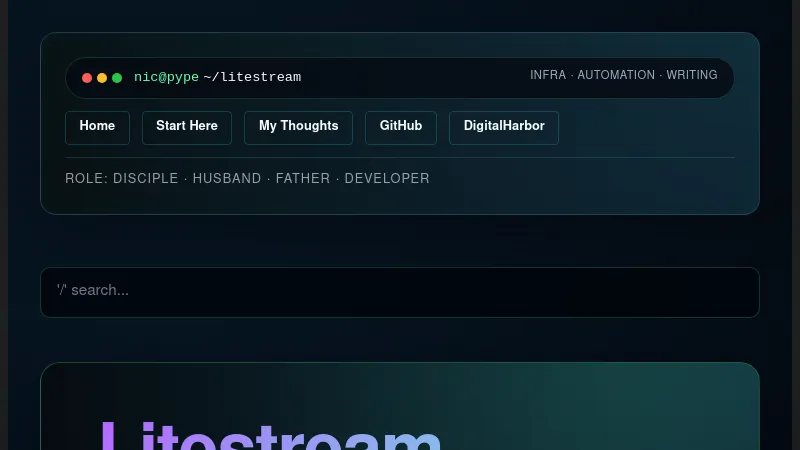This screenshot has height=450, width=800.
Task: Focus the '/' search input field
Action: (400, 292)
